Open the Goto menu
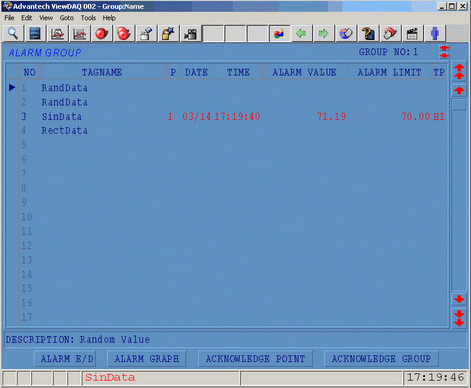 click(x=66, y=18)
